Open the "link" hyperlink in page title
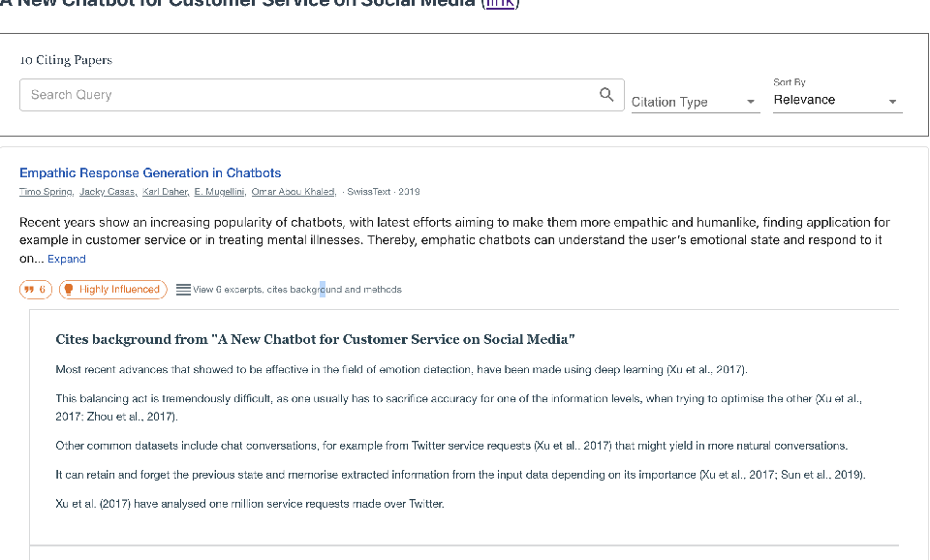The image size is (930, 560). 500,4
